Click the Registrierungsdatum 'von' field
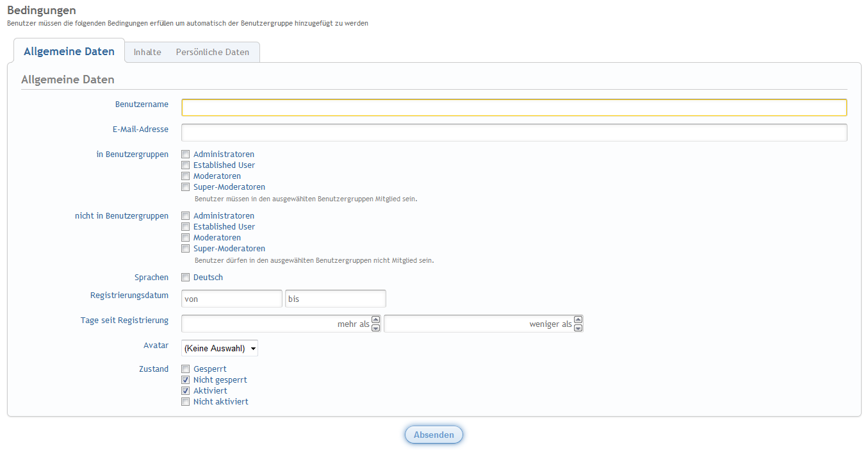 click(232, 299)
